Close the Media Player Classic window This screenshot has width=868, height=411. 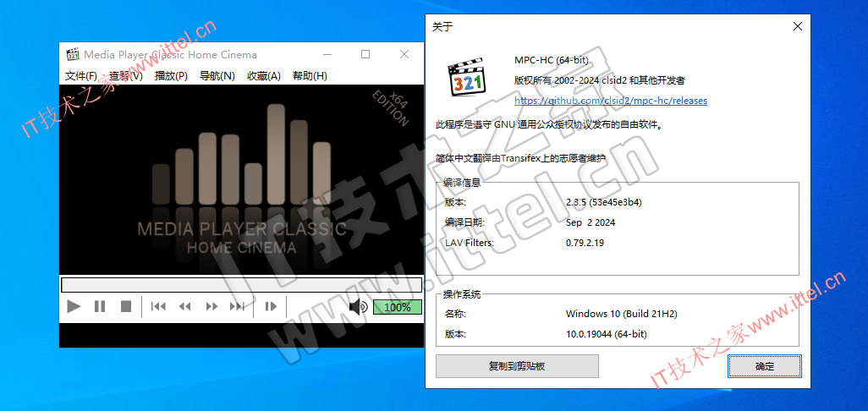(x=404, y=54)
